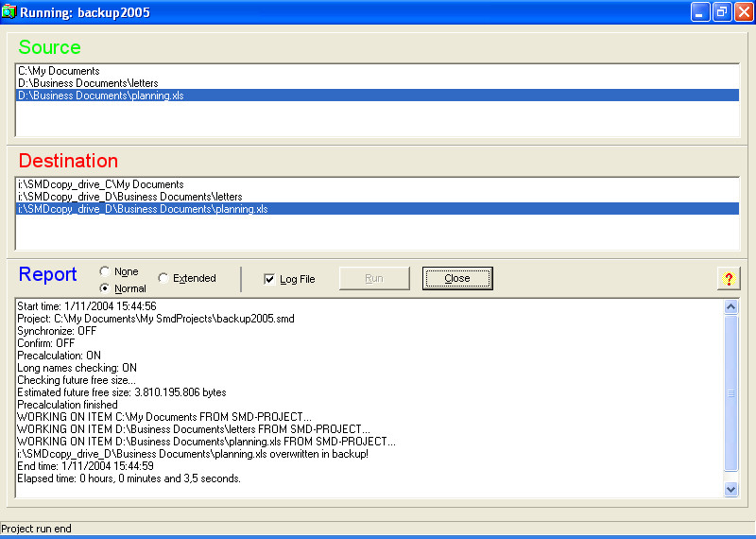This screenshot has width=756, height=539.
Task: Click the Long names checking: ON line
Action: [x=77, y=368]
